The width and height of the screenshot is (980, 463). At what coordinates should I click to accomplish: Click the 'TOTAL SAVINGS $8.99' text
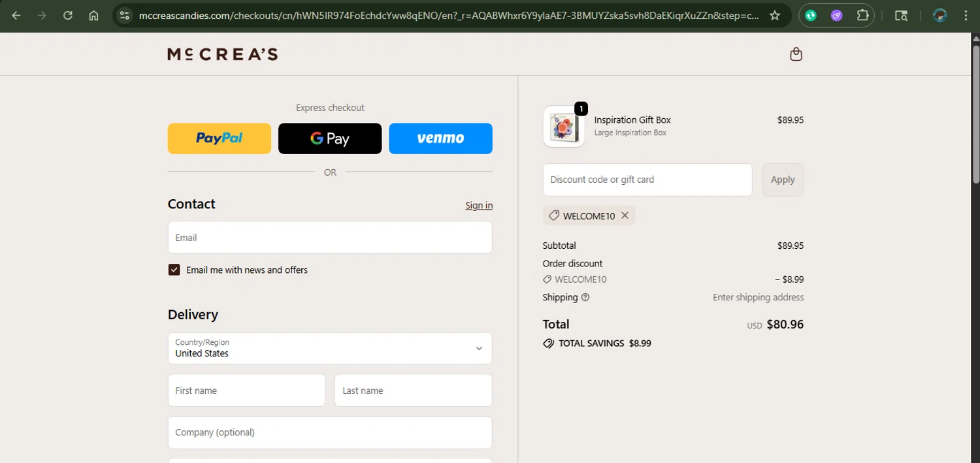[605, 343]
